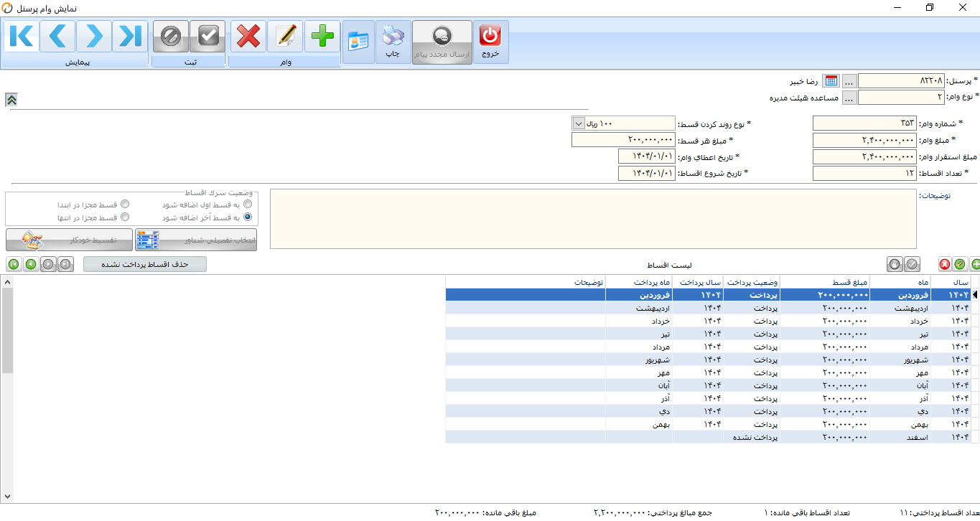Click the personnel code field with ۸۲۲۰۸

(902, 81)
